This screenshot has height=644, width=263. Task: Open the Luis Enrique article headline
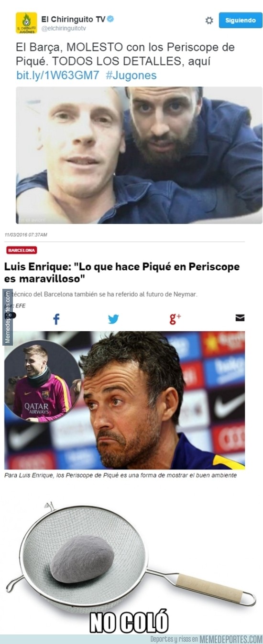coord(122,272)
